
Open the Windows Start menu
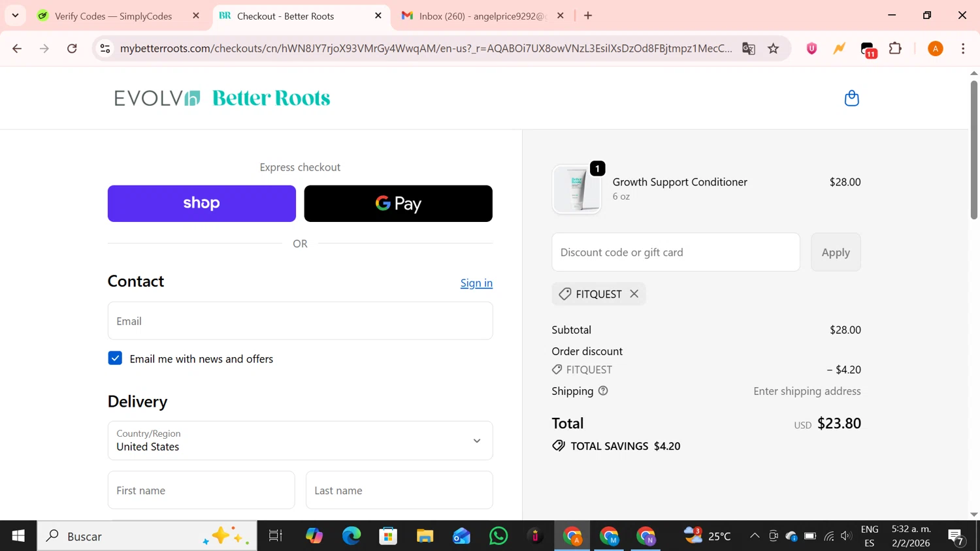(18, 536)
